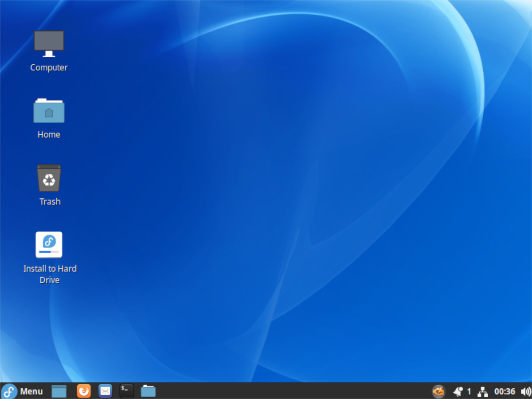Open the terminal emulator from the taskbar
Viewport: 532px width, 399px height.
(126, 391)
